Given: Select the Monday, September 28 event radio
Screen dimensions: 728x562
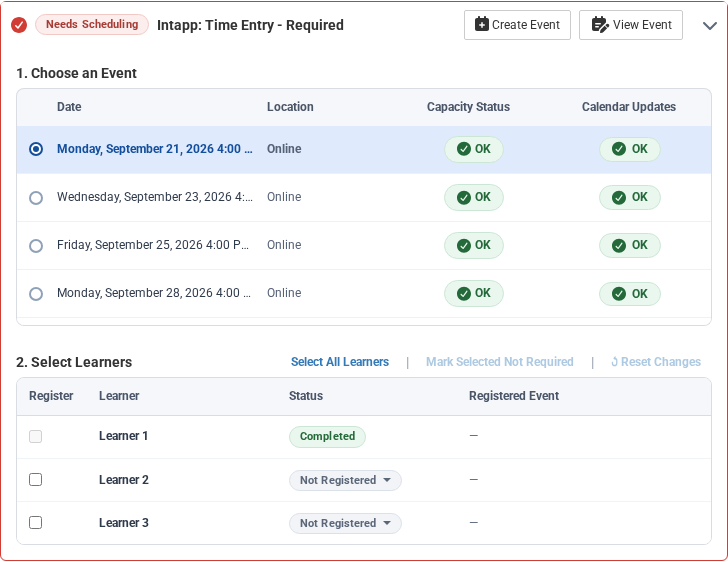Looking at the screenshot, I should point(36,294).
